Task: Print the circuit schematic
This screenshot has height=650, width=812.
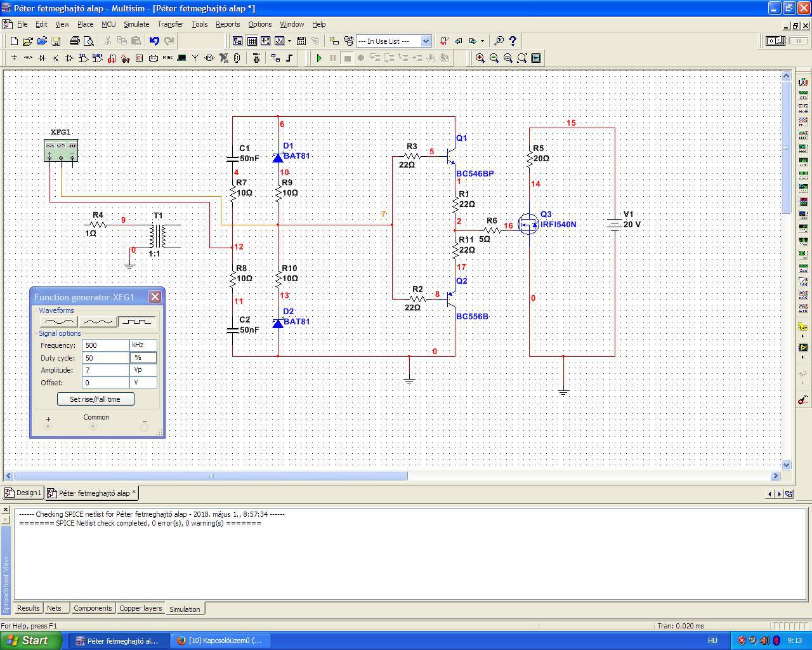Action: tap(75, 41)
